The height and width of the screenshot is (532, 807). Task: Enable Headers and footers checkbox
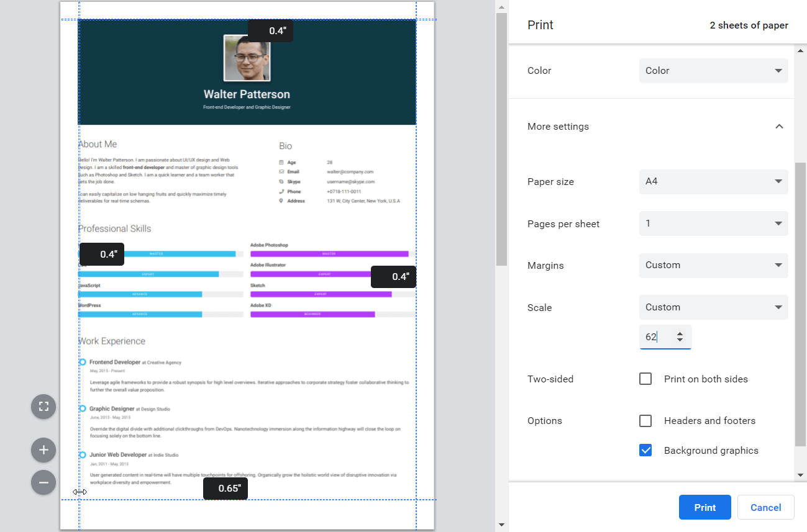[645, 421]
